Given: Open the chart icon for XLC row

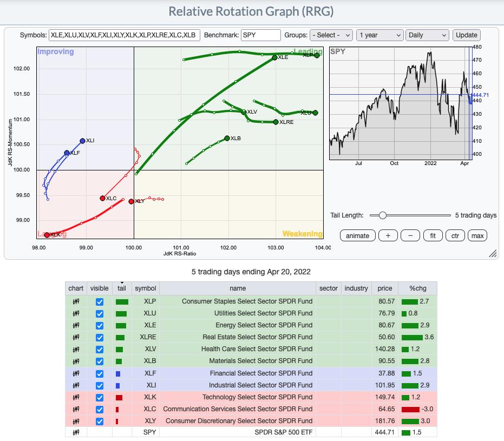Looking at the screenshot, I should pos(76,409).
